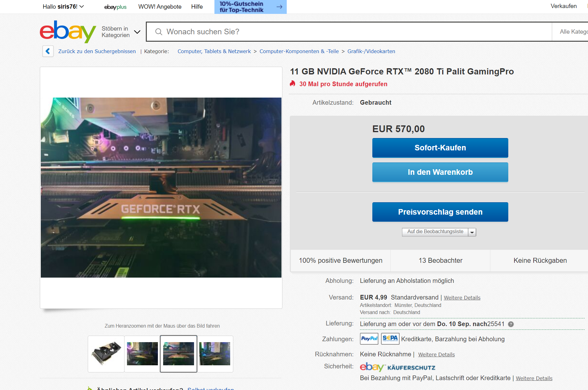Viewport: 588px width, 390px height.
Task: Click 30 Mal pro Stunde aufgerufen
Action: click(343, 84)
